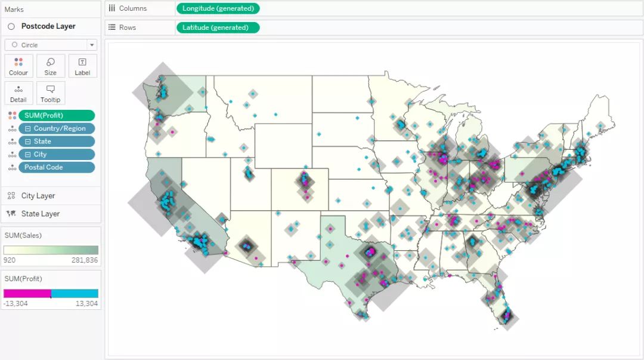
Task: Click the Postal Code pill
Action: point(57,167)
